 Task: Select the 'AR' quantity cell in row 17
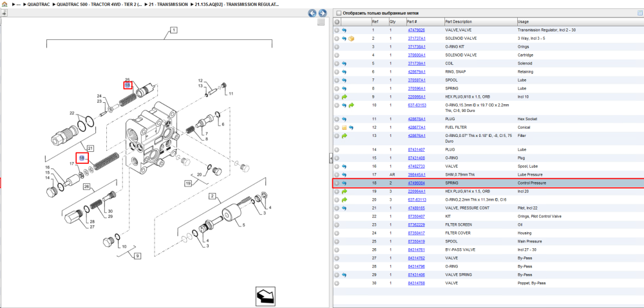point(392,175)
